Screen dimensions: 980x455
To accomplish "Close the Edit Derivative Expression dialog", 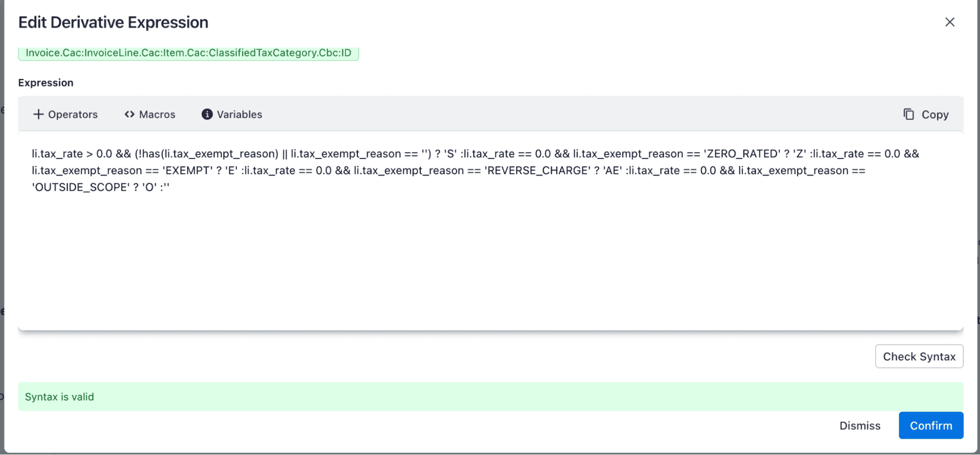I will click(x=950, y=22).
